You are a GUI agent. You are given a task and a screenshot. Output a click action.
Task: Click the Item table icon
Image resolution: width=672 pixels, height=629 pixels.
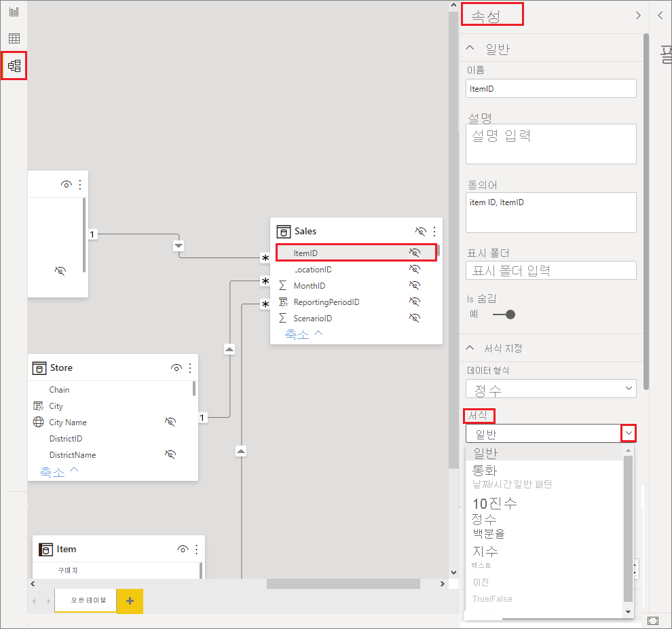[x=46, y=550]
